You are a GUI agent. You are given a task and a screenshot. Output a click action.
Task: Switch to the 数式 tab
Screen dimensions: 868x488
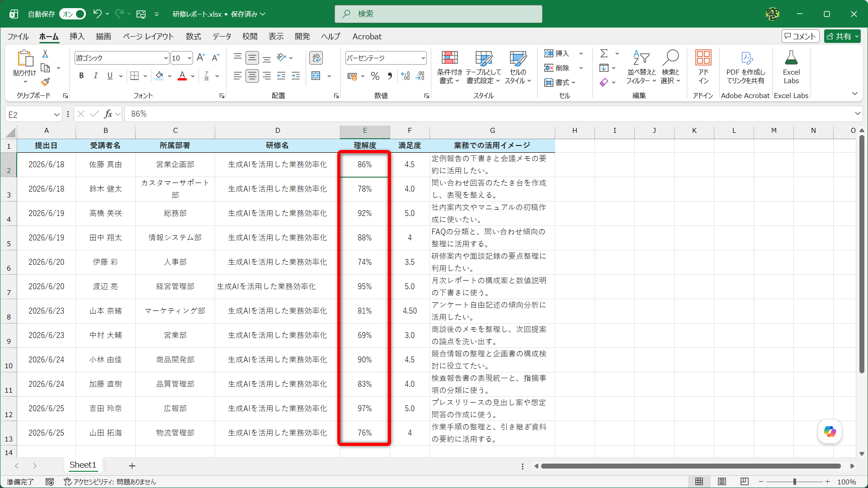(193, 37)
